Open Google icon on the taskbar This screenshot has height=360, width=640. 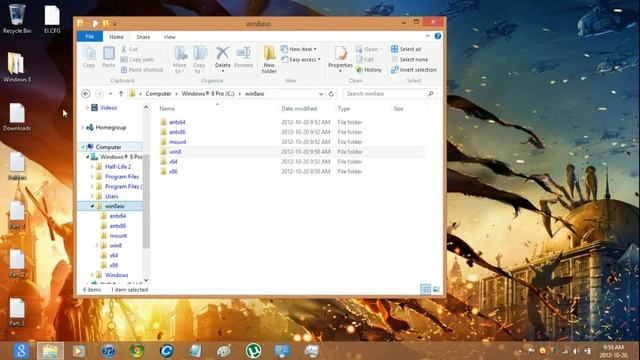point(21,351)
